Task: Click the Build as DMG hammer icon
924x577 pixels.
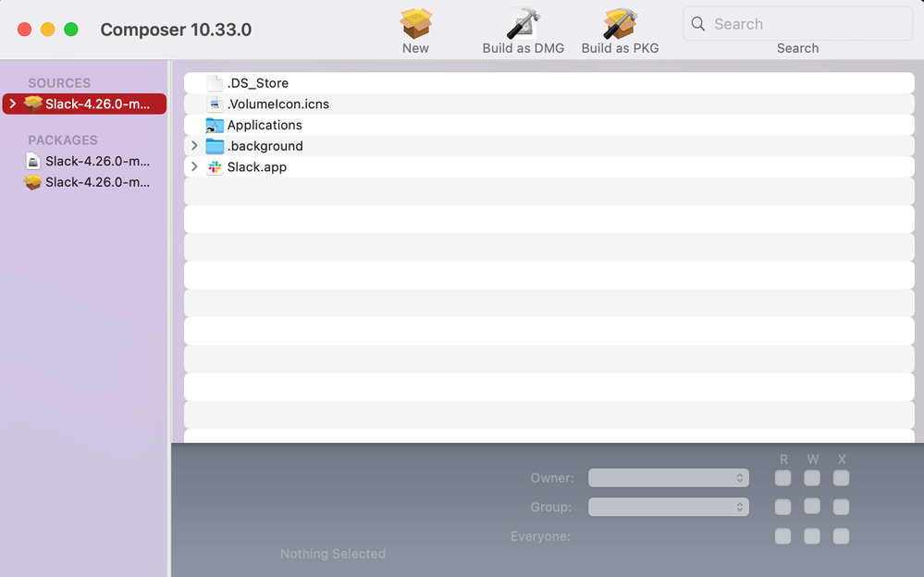Action: pyautogui.click(x=524, y=23)
